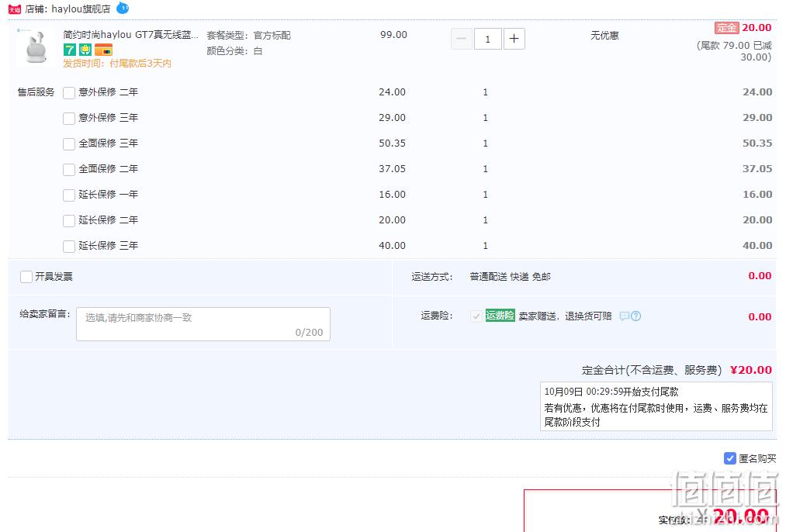Click the help question-mark icon beside 运费险
This screenshot has width=786, height=532.
pyautogui.click(x=635, y=316)
